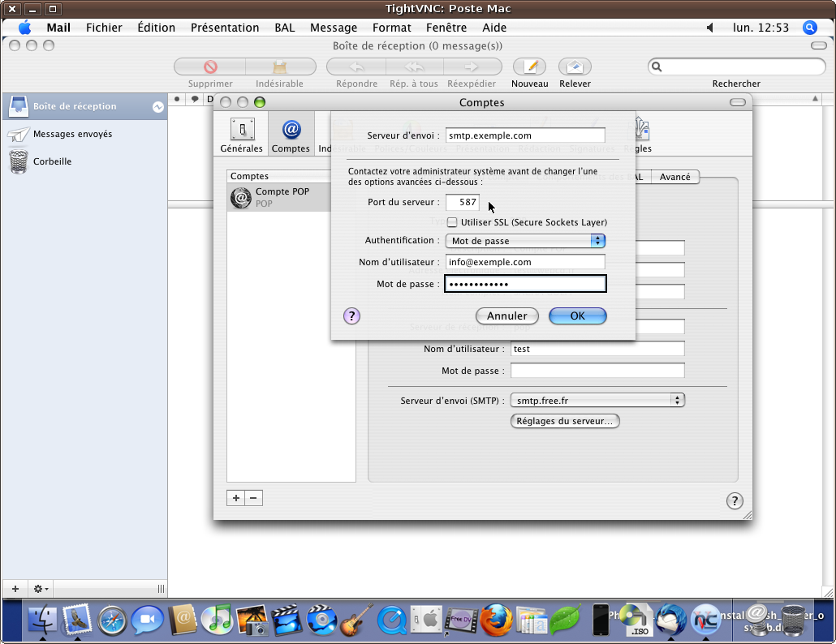This screenshot has width=836, height=644.
Task: Click the menu bar clock lun. 12:53
Action: 761,28
